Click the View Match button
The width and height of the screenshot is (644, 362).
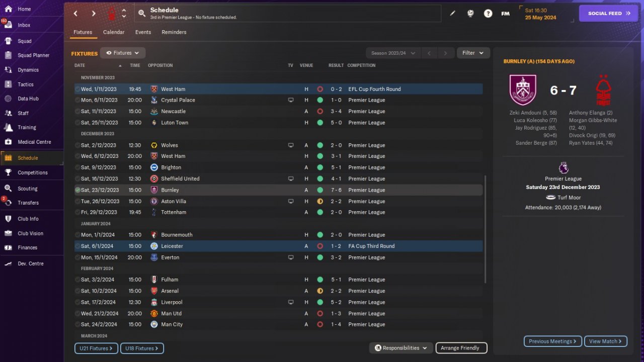tap(606, 341)
